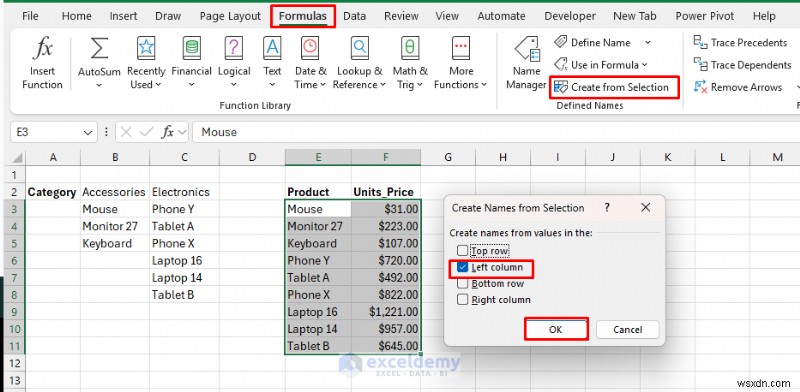Click the $1,221.00 price cell
The width and height of the screenshot is (800, 392).
click(386, 312)
